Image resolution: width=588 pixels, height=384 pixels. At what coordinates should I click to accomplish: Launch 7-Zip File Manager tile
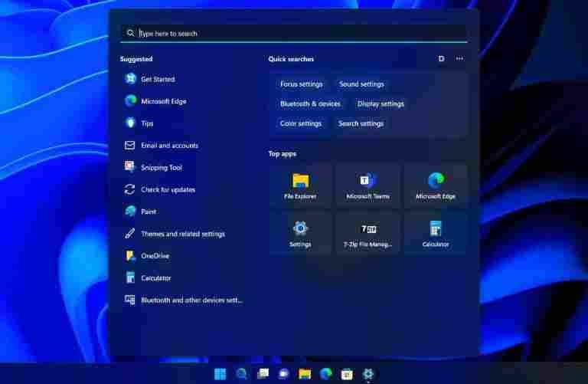(x=367, y=234)
